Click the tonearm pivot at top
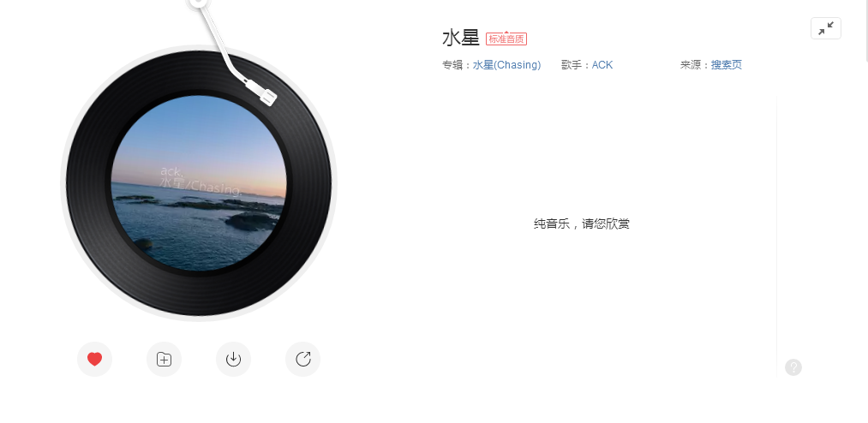This screenshot has width=868, height=423. [198, 3]
